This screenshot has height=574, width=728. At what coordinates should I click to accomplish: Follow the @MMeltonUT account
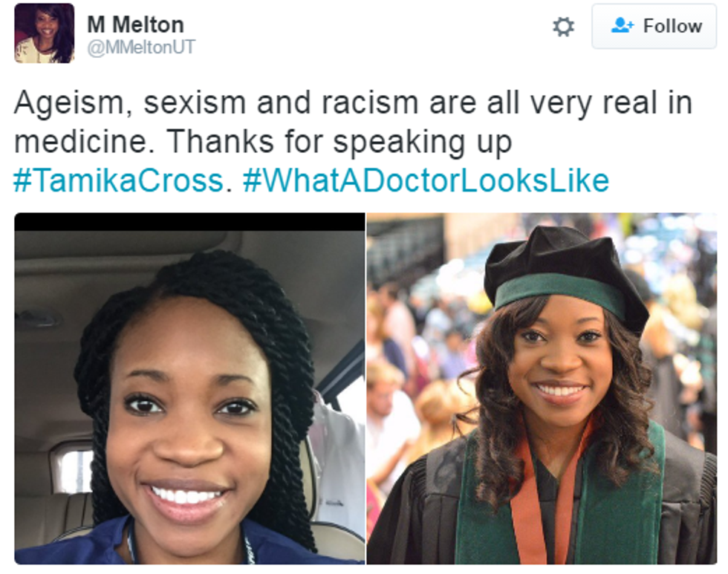coord(654,27)
